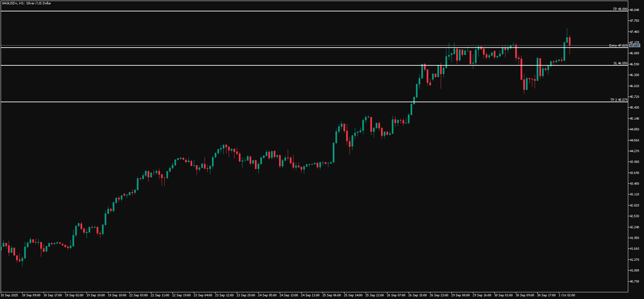Select the Entry 47.029 line label
The width and height of the screenshot is (644, 299).
point(618,46)
